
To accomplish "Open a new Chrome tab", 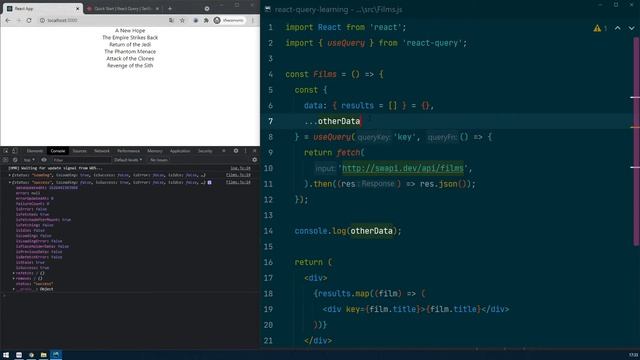I will coord(170,8).
